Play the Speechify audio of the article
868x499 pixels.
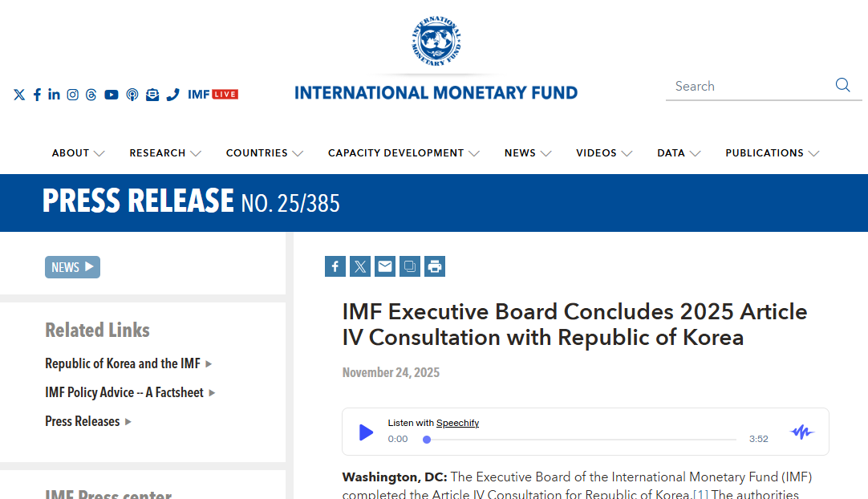[x=366, y=432]
